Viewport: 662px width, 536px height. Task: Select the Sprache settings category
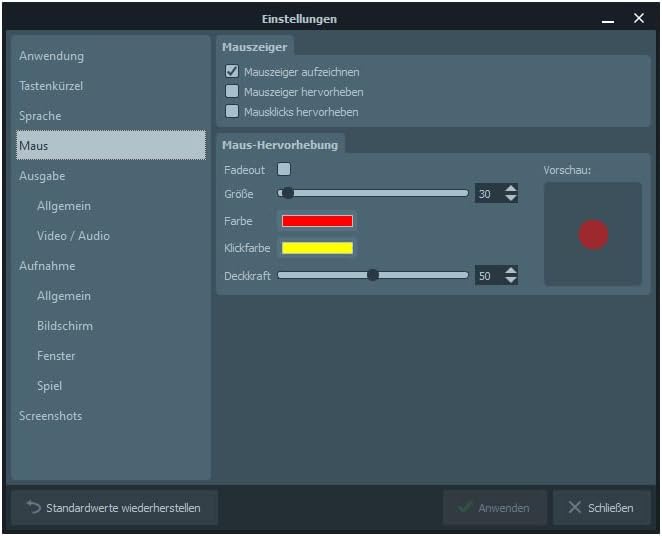(x=111, y=116)
